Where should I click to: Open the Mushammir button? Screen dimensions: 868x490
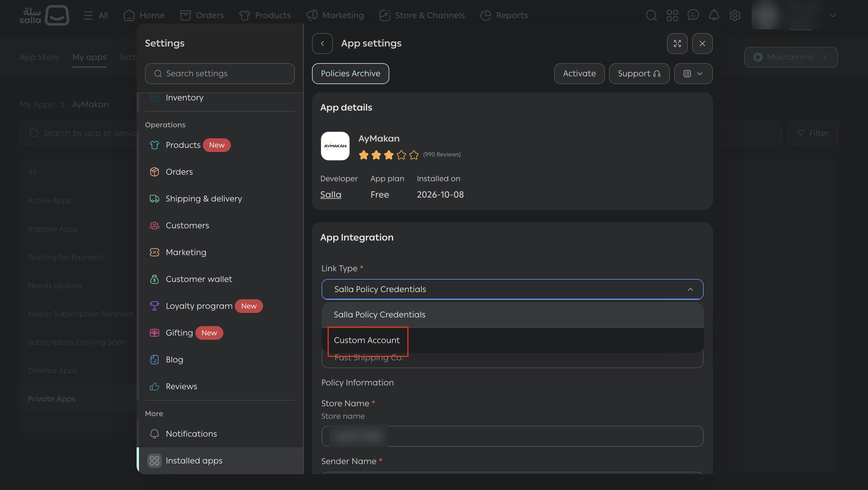coord(791,57)
